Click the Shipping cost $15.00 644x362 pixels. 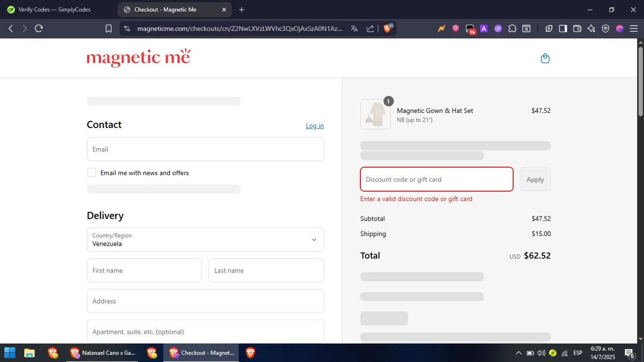(541, 234)
